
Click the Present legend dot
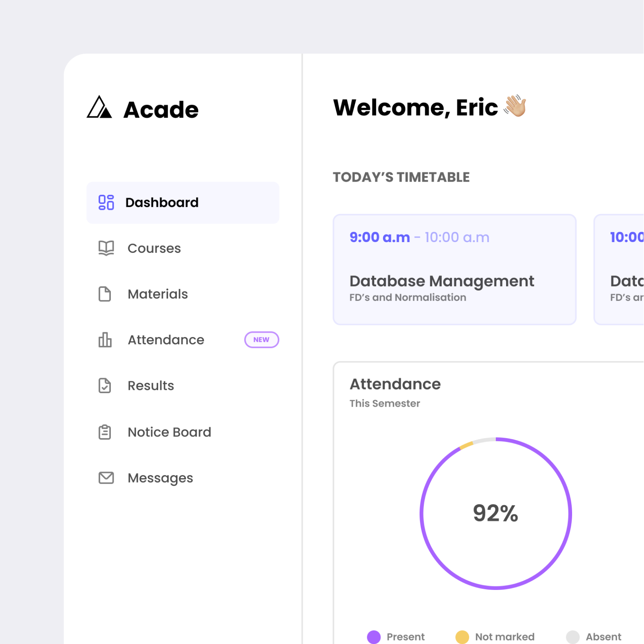tap(374, 636)
